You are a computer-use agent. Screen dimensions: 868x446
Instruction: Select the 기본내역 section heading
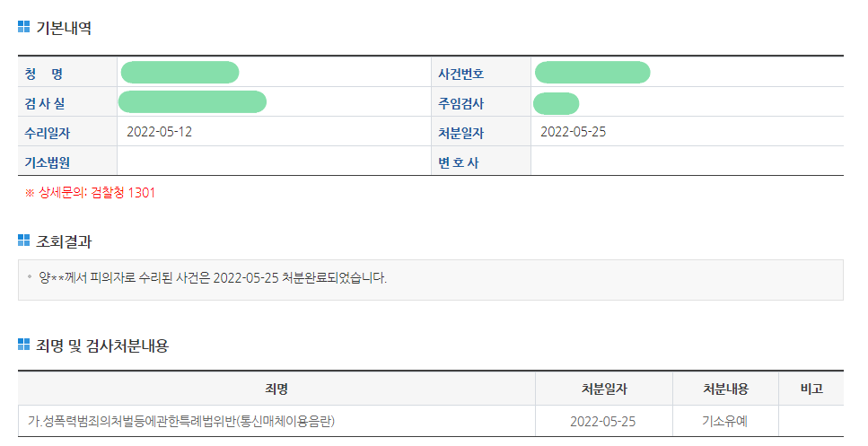click(63, 28)
